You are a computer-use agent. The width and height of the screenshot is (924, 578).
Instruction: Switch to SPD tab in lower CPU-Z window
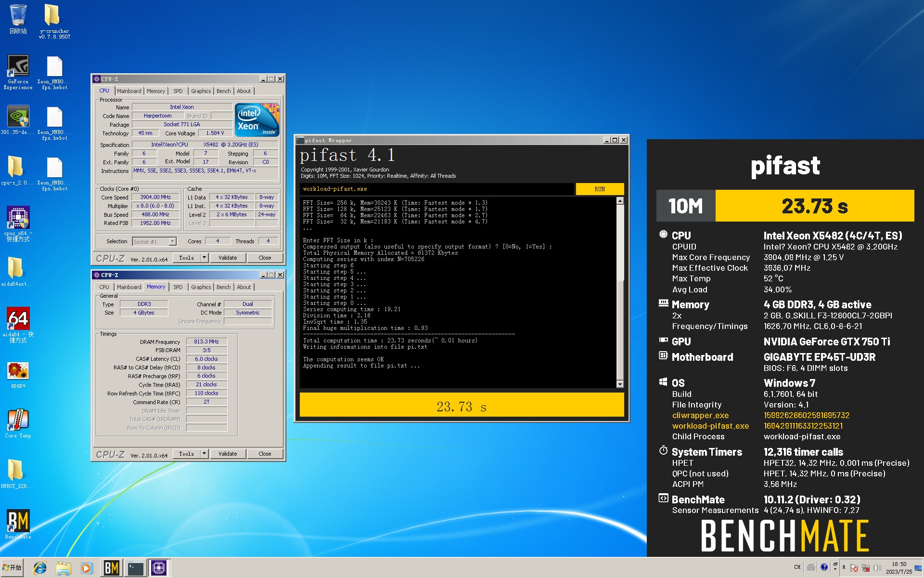coord(178,287)
